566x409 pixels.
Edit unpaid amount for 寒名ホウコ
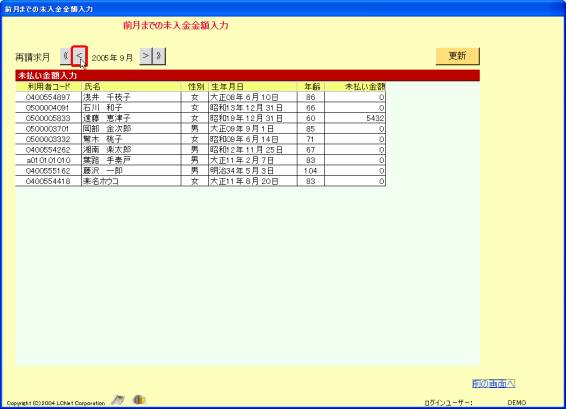tap(355, 181)
